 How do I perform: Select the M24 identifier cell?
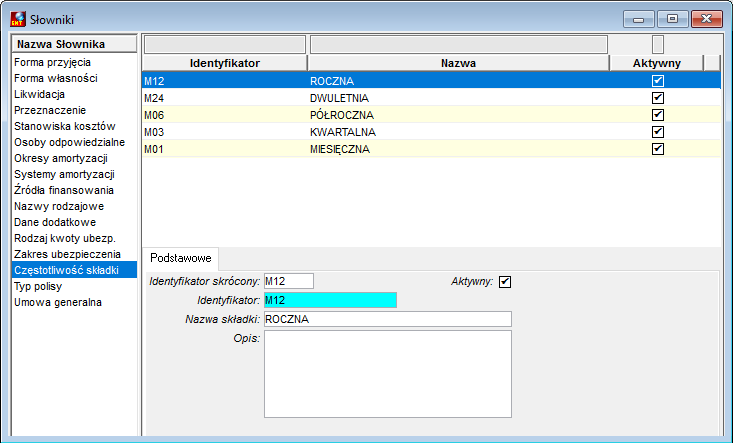coord(225,98)
